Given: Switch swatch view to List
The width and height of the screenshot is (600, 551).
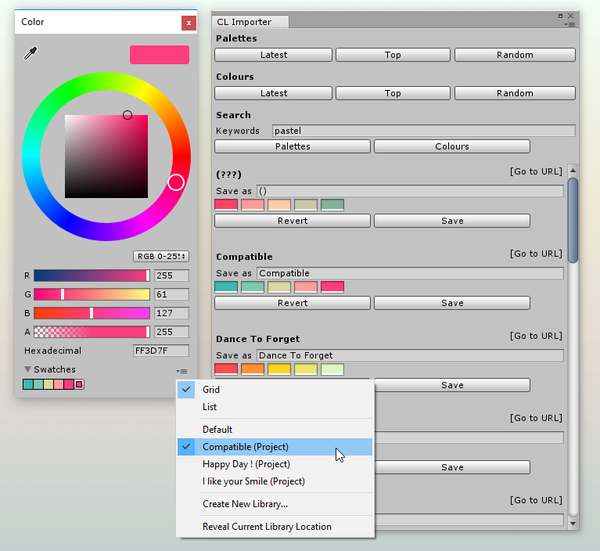Looking at the screenshot, I should click(210, 407).
